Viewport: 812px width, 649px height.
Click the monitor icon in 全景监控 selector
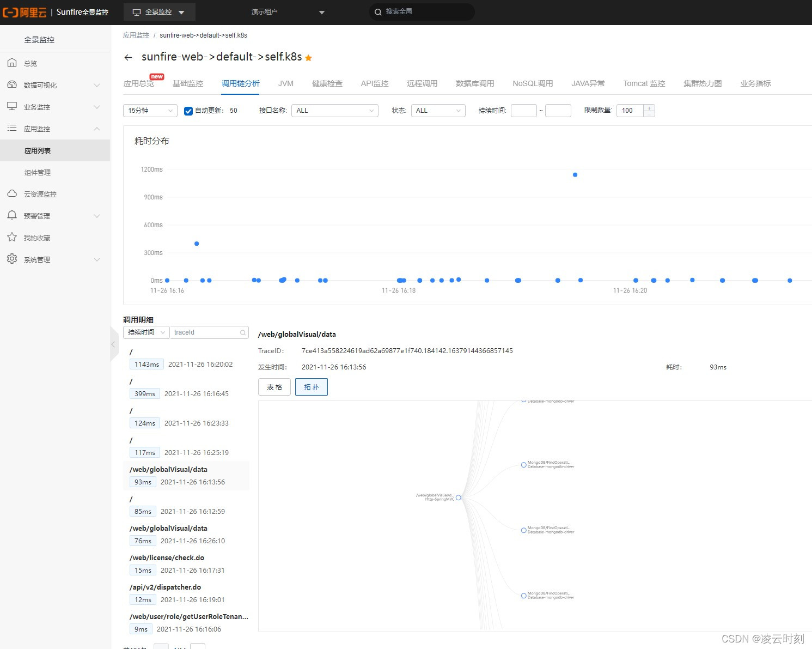pyautogui.click(x=137, y=12)
